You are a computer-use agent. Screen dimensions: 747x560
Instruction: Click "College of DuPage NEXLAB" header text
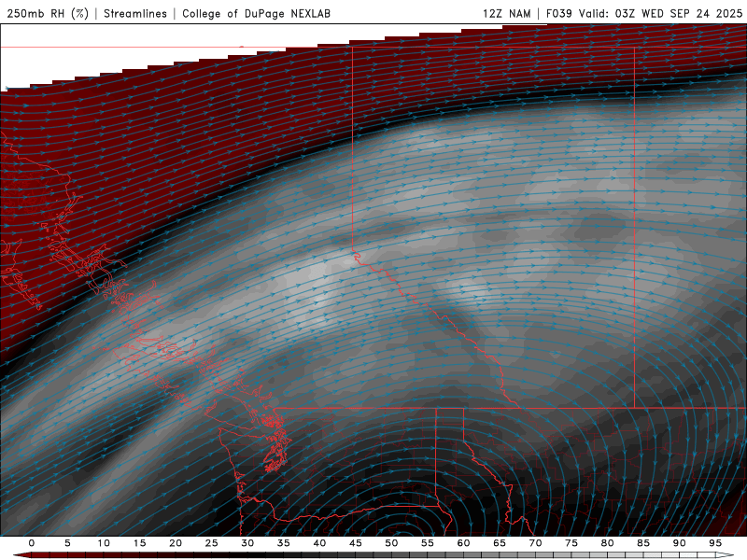tap(256, 13)
